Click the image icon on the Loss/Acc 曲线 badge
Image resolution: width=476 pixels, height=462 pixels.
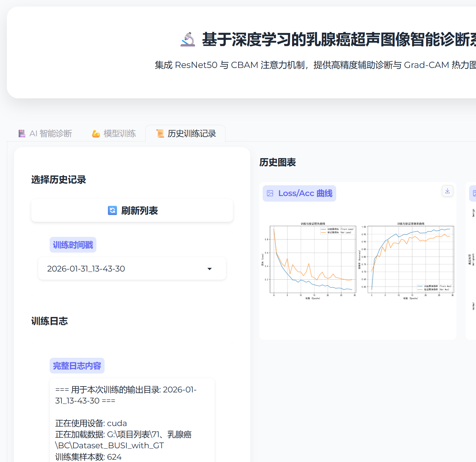click(x=270, y=193)
